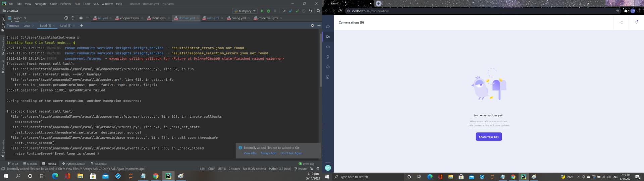This screenshot has width=644, height=181.
Task: Click the green Debug bug icon
Action: [x=268, y=11]
